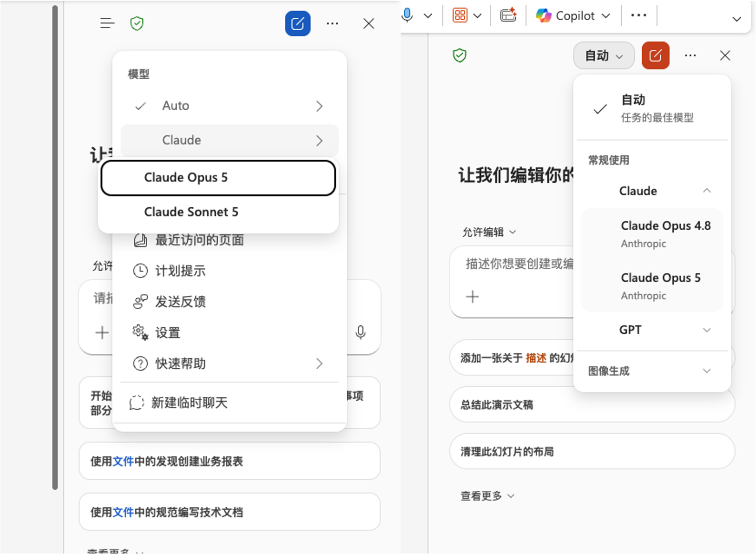Screen dimensions: 756x554
Task: Expand the grid icon dropdown arrow
Action: click(477, 16)
